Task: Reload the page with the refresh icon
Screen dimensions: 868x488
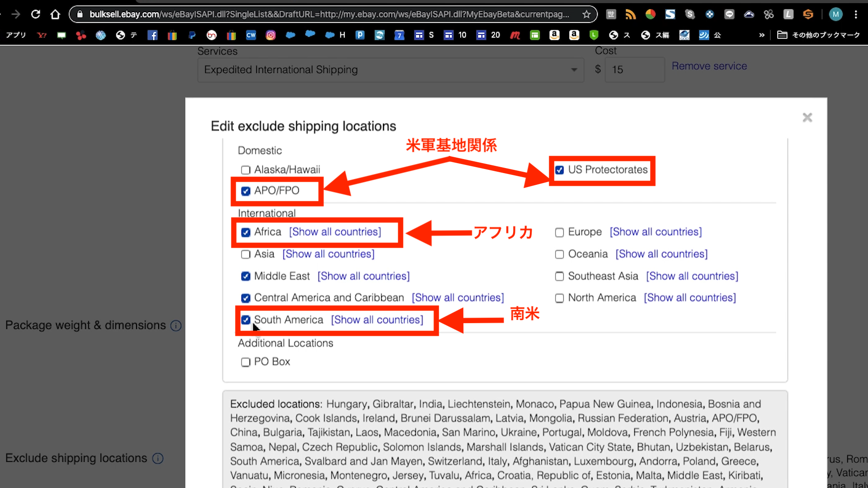Action: [x=35, y=14]
